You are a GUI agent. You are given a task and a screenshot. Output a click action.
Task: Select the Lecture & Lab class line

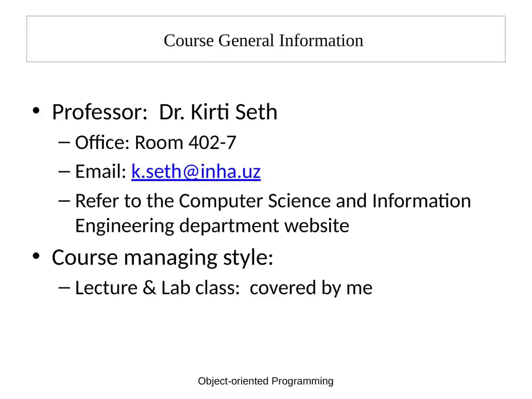click(x=224, y=288)
